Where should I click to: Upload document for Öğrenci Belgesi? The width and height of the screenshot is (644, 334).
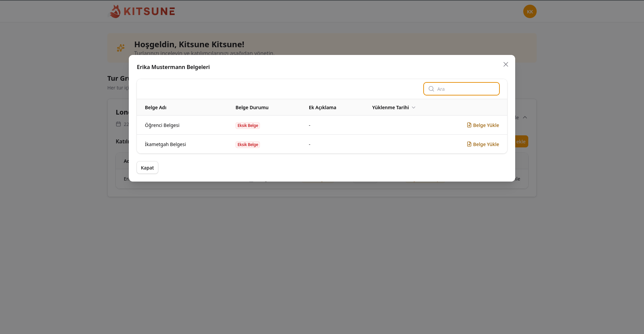[483, 125]
